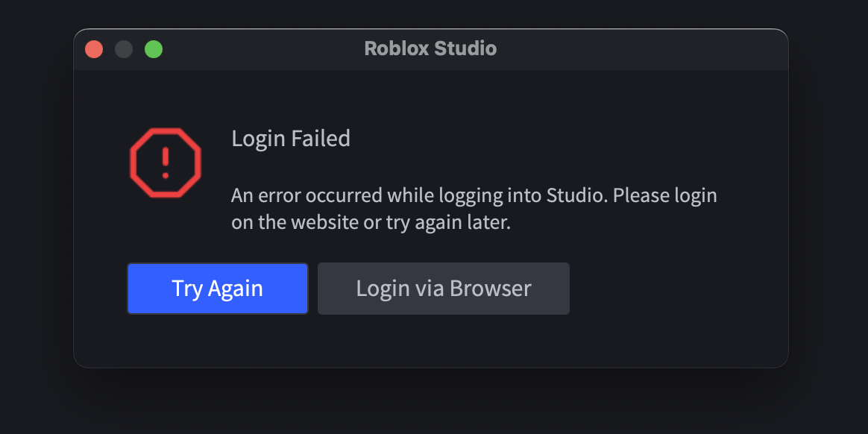Click the gray minimize window button
This screenshot has width=868, height=434.
tap(124, 49)
